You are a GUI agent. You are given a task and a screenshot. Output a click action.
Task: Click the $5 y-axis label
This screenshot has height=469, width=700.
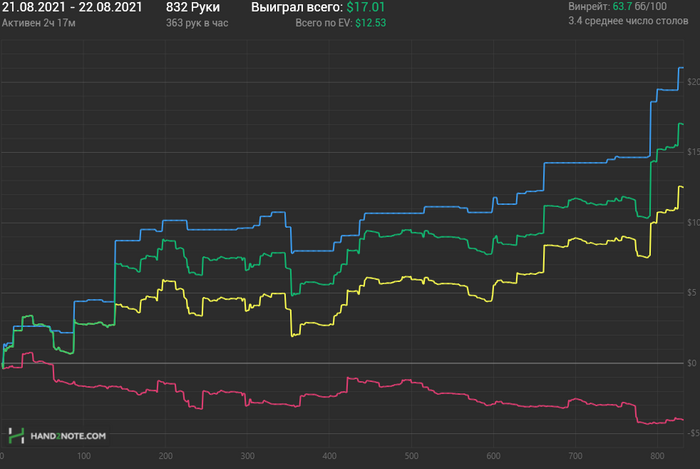[x=692, y=293]
